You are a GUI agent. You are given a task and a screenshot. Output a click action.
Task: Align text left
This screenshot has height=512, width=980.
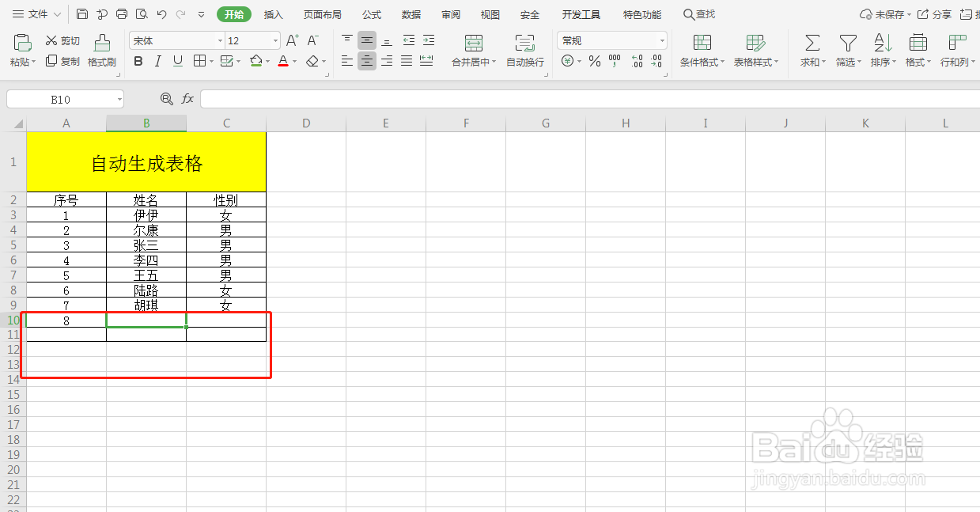point(347,61)
